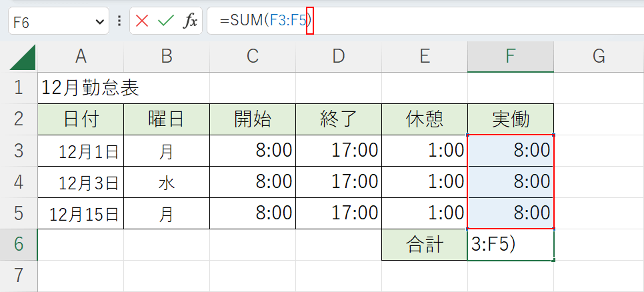Select the cell containing 水
This screenshot has width=644, height=292.
tap(166, 183)
